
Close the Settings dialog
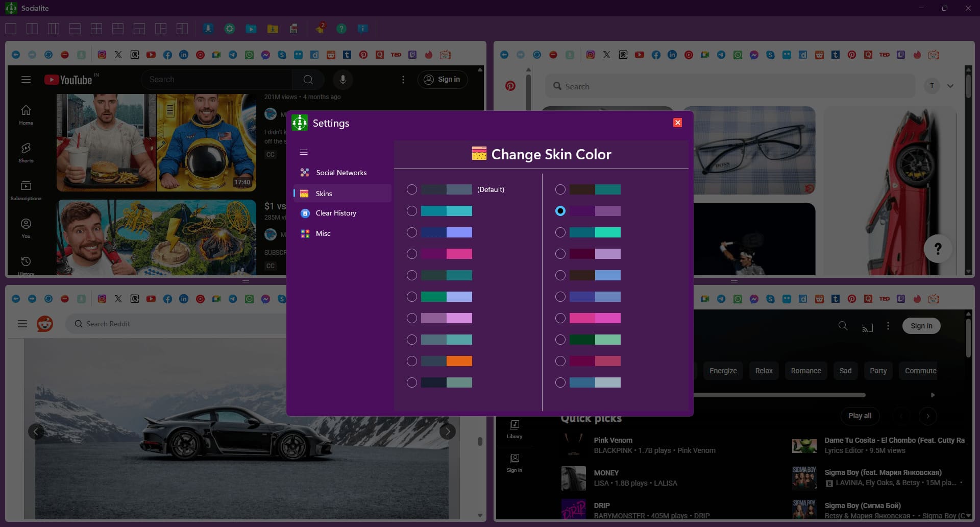pyautogui.click(x=678, y=123)
